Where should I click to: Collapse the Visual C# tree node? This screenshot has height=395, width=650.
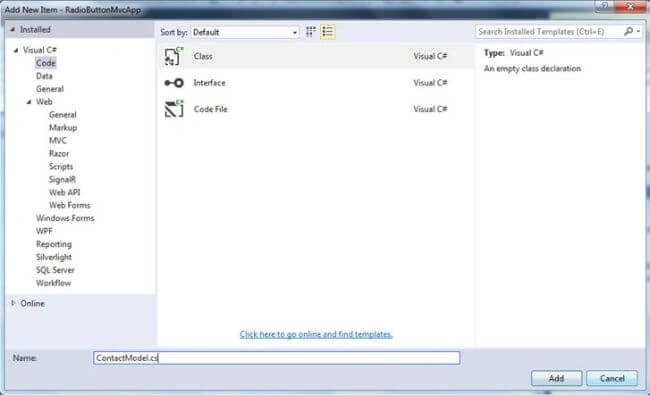click(x=16, y=50)
